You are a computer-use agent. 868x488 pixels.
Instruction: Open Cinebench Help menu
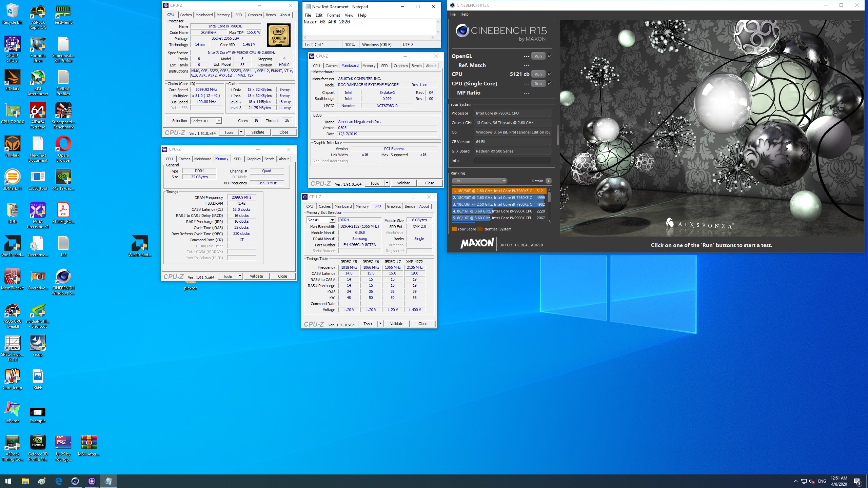(x=464, y=14)
